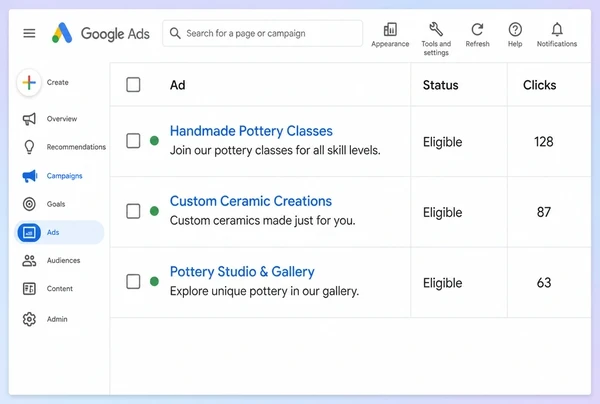Open the Audiences menu label

point(64,261)
